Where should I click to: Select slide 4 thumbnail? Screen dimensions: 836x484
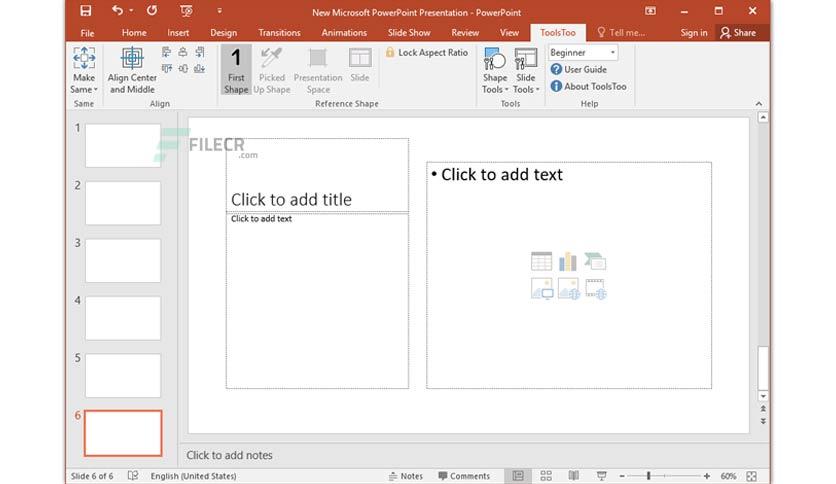click(123, 318)
